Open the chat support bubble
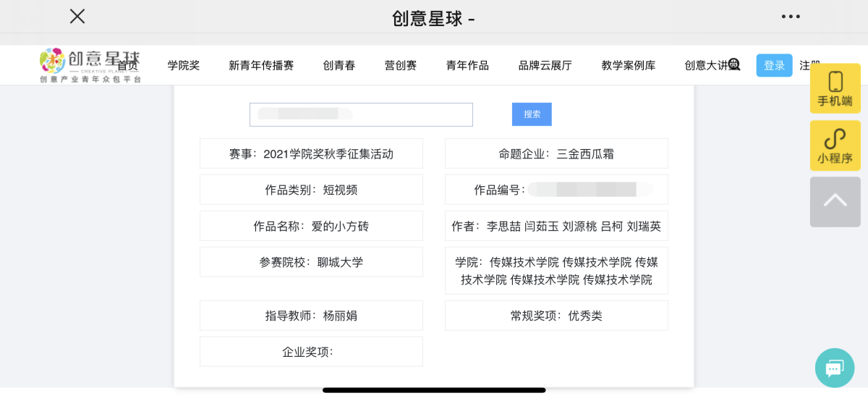Viewport: 868px width, 401px height. [x=834, y=368]
